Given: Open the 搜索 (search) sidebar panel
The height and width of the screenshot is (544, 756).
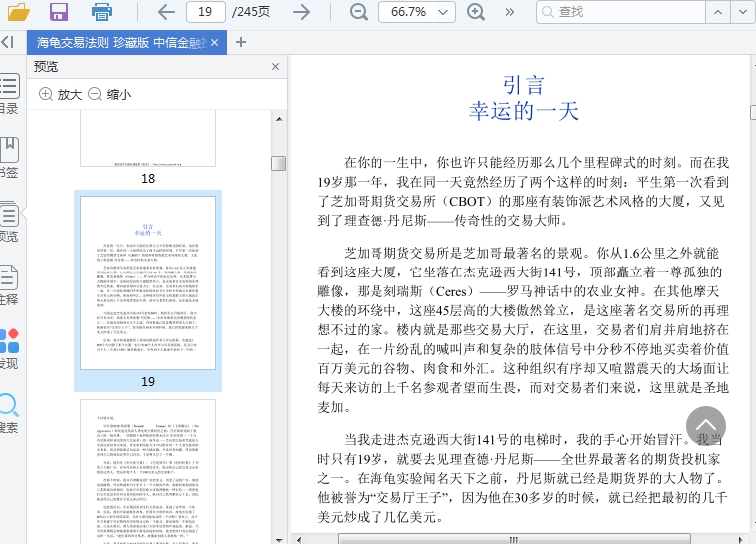Looking at the screenshot, I should pos(8,412).
